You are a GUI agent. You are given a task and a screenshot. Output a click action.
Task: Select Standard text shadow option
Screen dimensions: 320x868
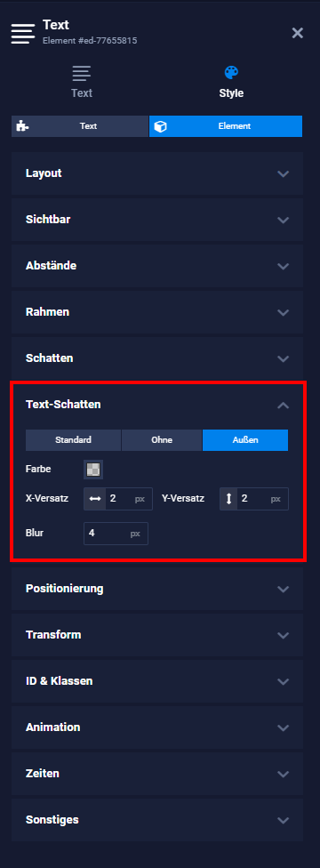click(73, 440)
